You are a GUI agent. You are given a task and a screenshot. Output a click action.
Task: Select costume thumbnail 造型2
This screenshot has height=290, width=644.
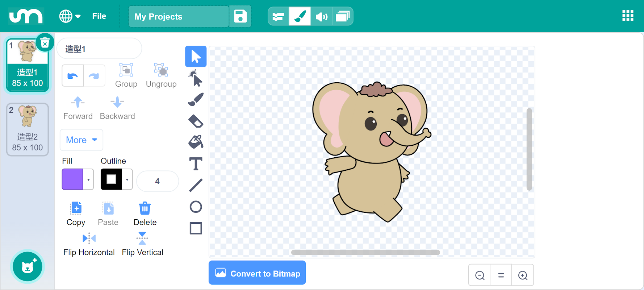[28, 129]
